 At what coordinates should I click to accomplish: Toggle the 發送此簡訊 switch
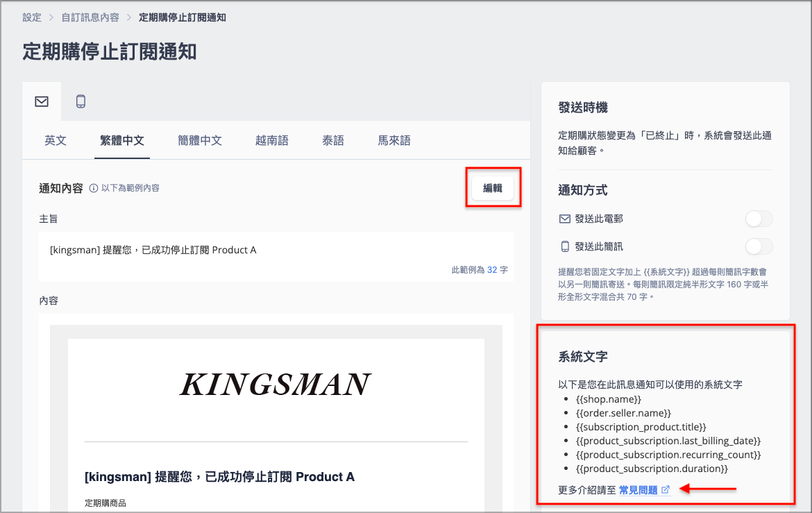[x=759, y=246]
